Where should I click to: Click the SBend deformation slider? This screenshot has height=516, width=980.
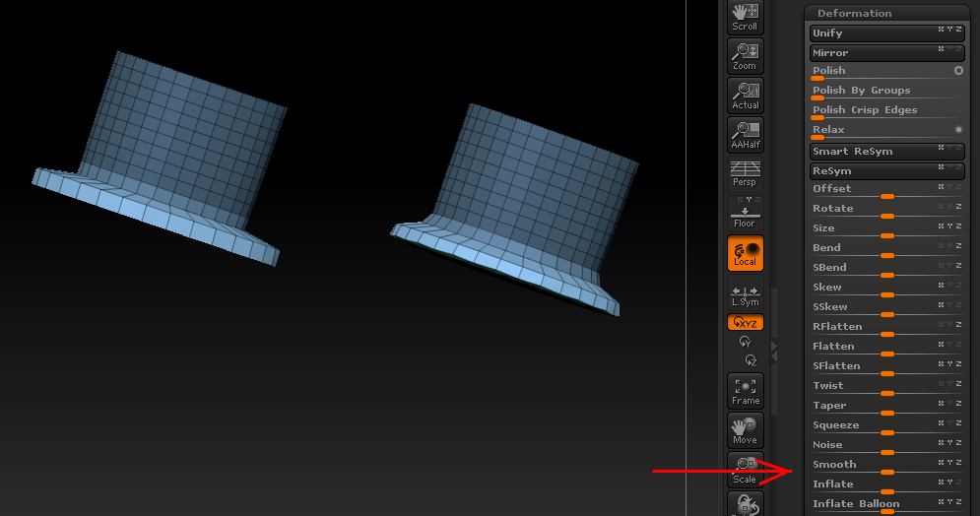click(886, 269)
